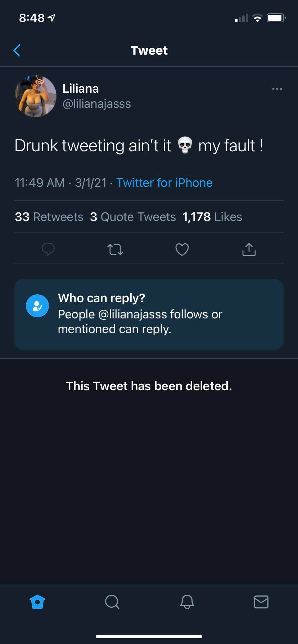Tap the reply restriction badge icon
Screen dimensions: 298x644
(37, 305)
